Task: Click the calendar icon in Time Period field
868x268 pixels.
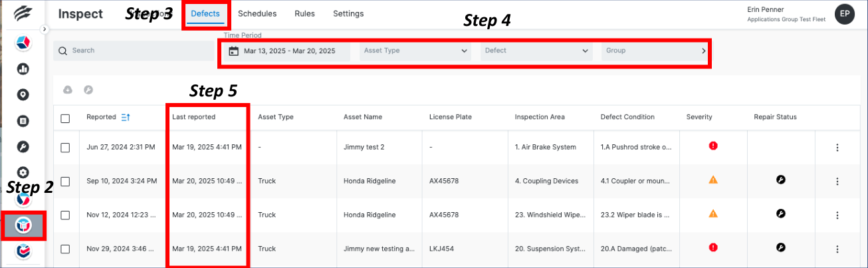Action: [233, 51]
